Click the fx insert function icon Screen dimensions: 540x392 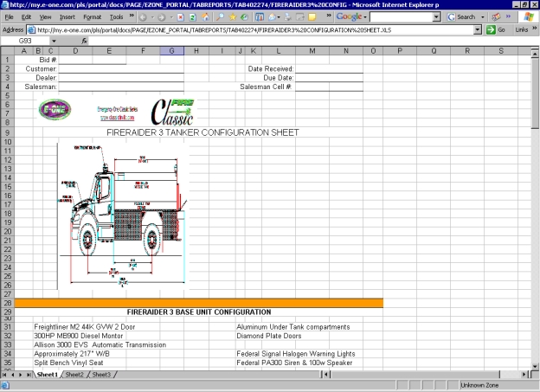coord(85,41)
